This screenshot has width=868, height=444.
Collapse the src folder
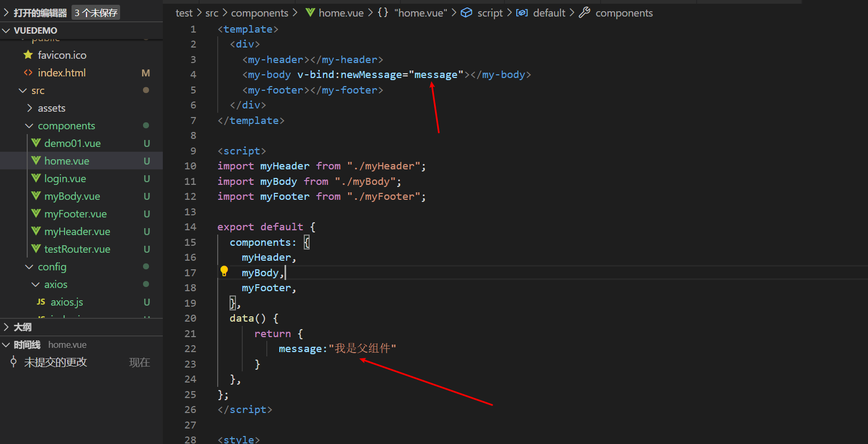coord(23,90)
